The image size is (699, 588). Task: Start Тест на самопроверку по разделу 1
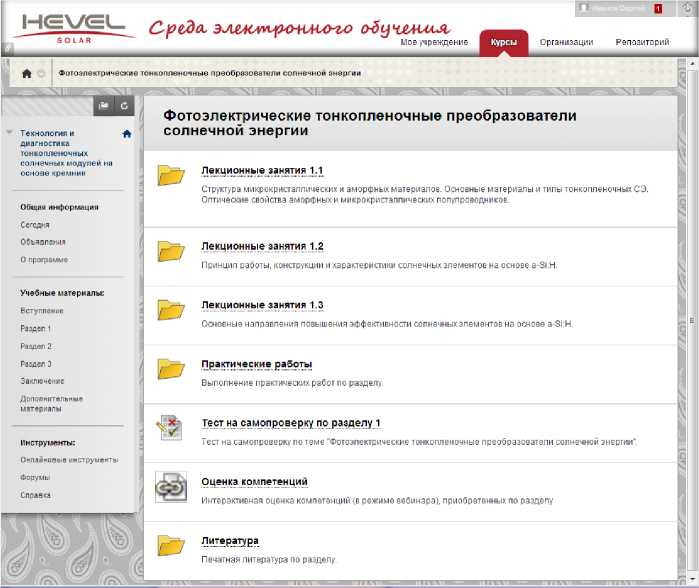point(291,423)
